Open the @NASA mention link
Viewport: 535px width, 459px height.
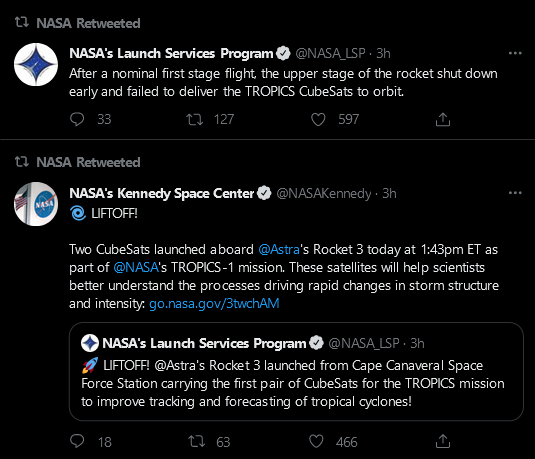[x=136, y=268]
